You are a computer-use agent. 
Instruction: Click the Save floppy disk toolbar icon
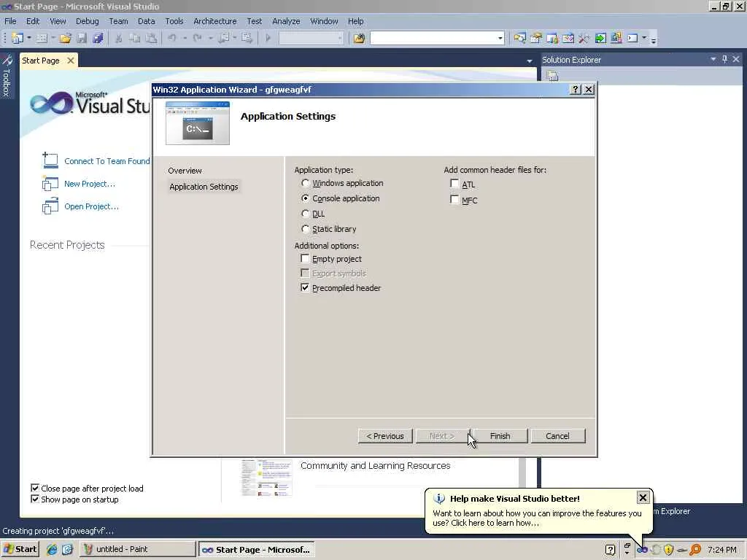[x=82, y=38]
